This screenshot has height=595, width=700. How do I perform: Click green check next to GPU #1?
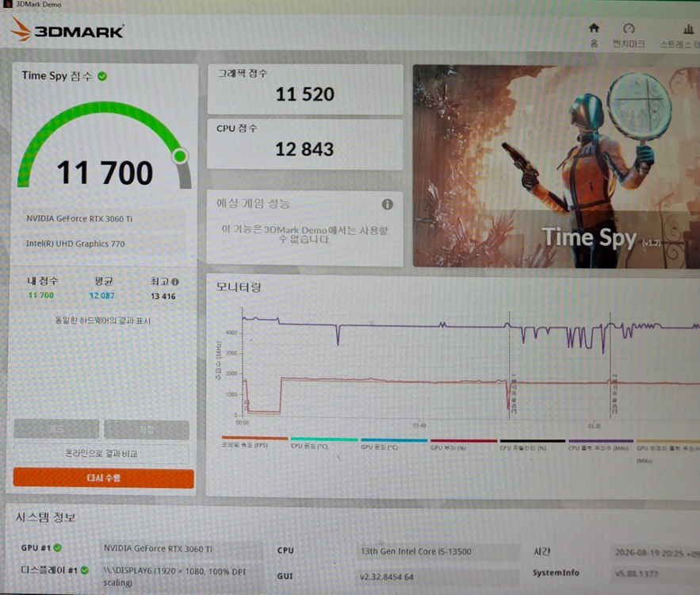tap(58, 547)
